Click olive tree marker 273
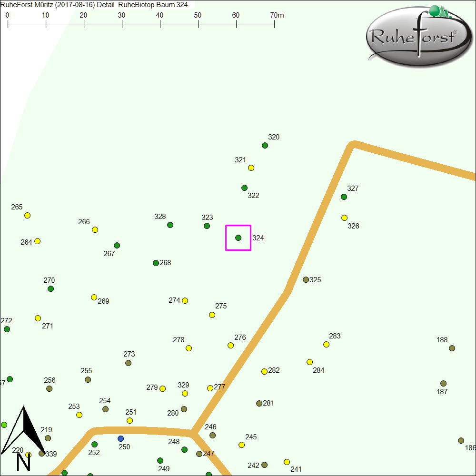Viewport: 476px width, 476px height. (x=129, y=363)
